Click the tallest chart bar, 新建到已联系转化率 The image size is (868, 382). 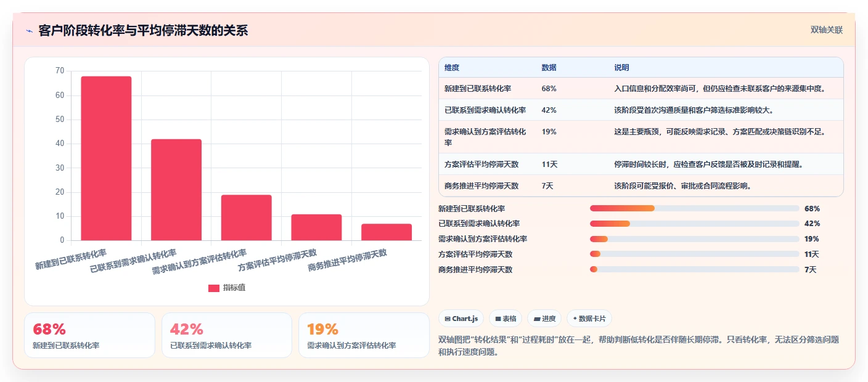tap(106, 158)
